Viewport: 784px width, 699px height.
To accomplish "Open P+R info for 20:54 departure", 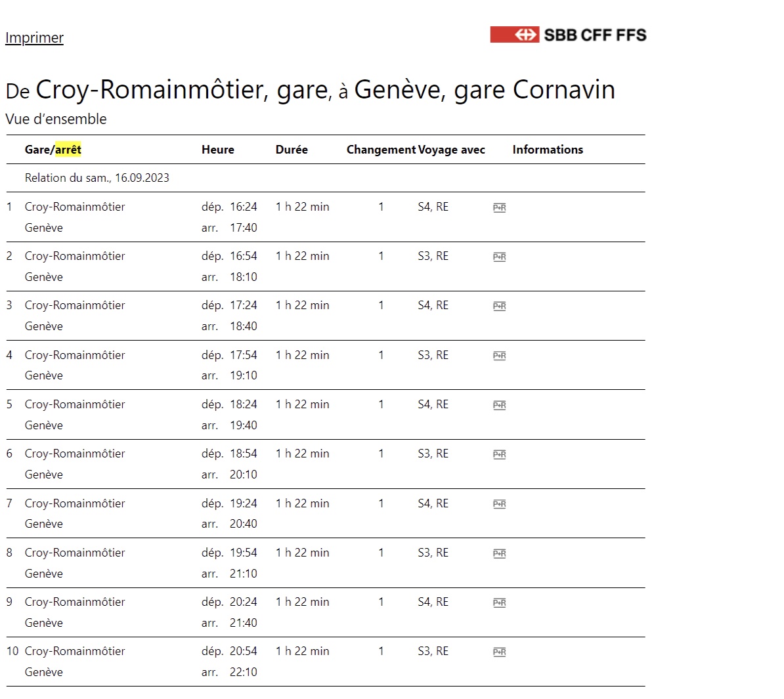I will pyautogui.click(x=499, y=652).
